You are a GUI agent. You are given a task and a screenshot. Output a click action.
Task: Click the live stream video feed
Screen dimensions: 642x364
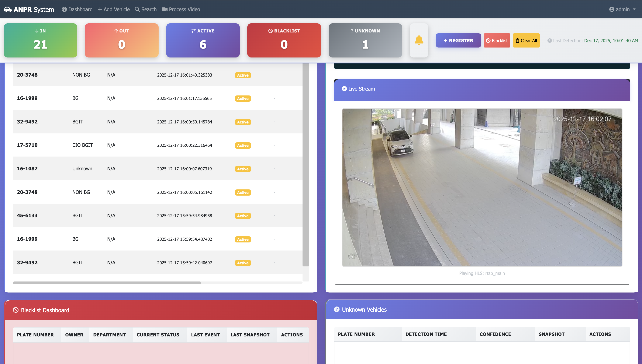(482, 188)
